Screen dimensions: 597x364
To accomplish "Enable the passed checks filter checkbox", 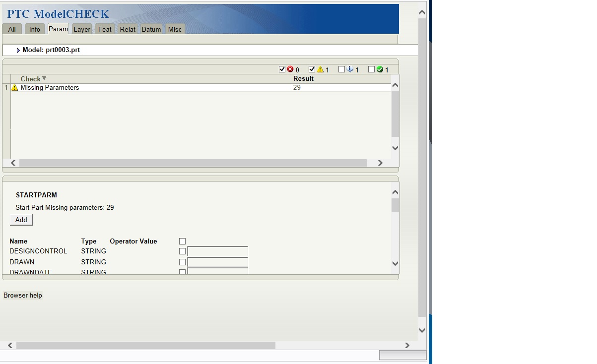I will point(371,69).
